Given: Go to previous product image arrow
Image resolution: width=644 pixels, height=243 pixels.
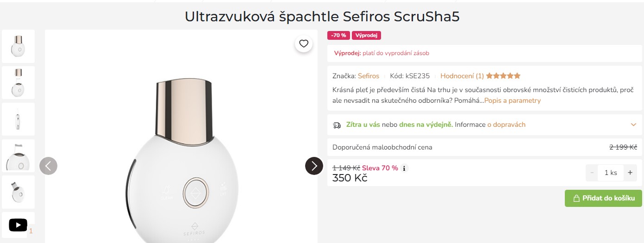Looking at the screenshot, I should pyautogui.click(x=49, y=166).
